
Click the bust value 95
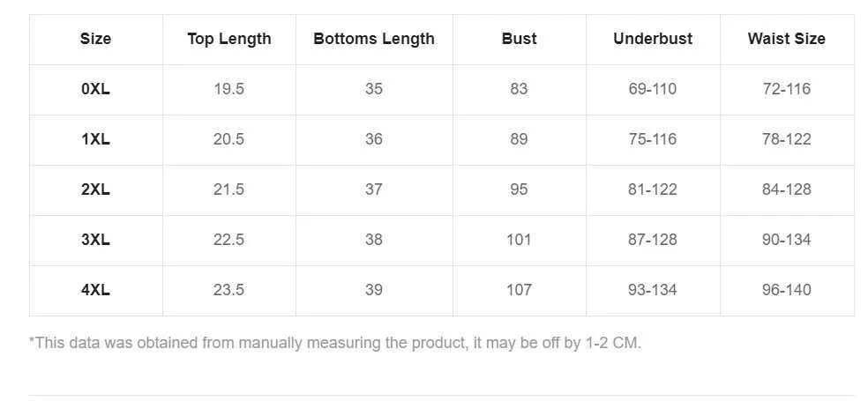(x=519, y=189)
